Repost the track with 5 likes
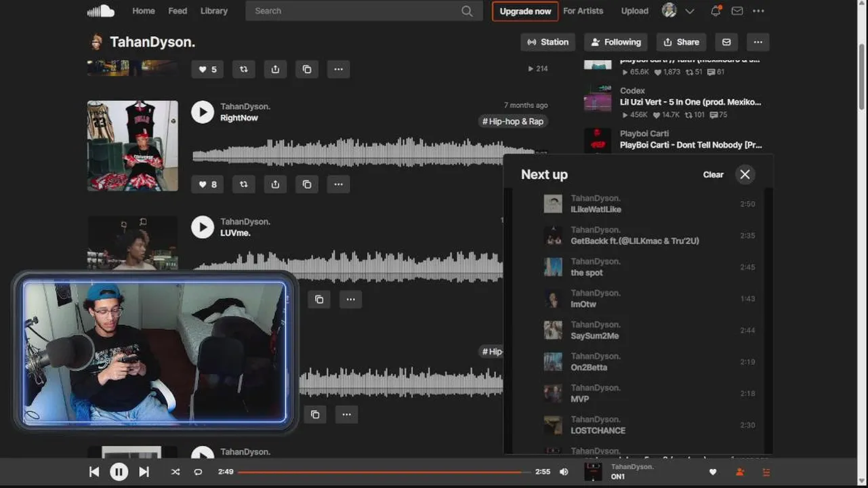The height and width of the screenshot is (488, 868). click(244, 69)
